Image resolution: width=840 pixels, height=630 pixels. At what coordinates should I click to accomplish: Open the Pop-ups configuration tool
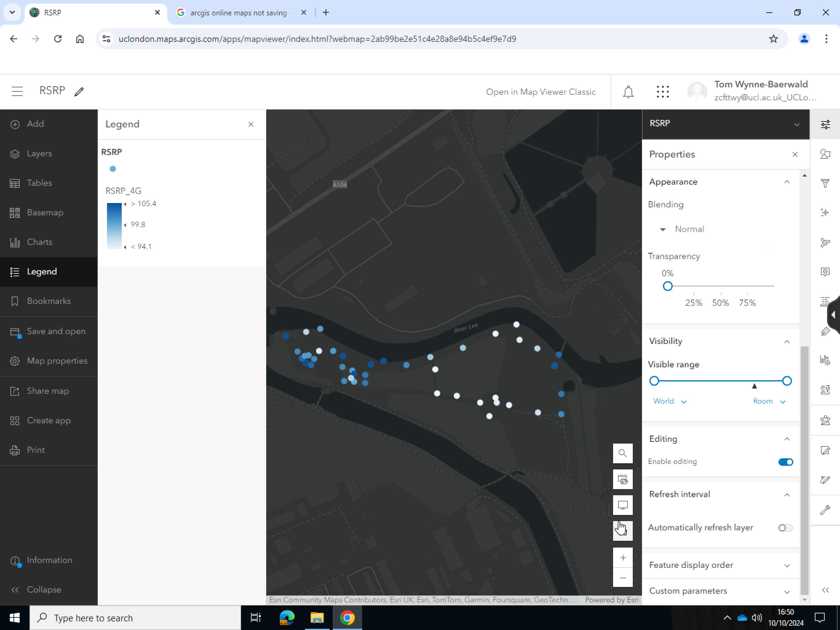825,272
